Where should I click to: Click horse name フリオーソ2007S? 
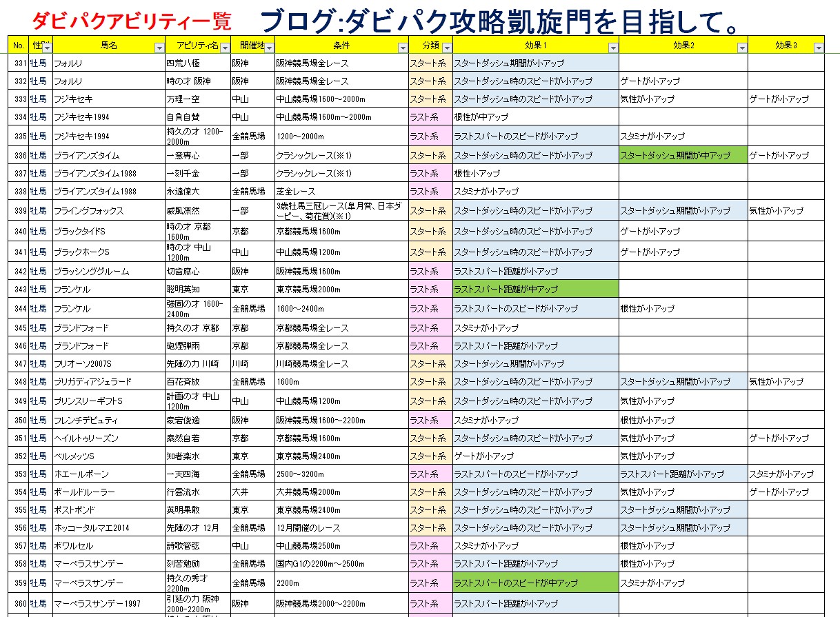click(x=83, y=363)
